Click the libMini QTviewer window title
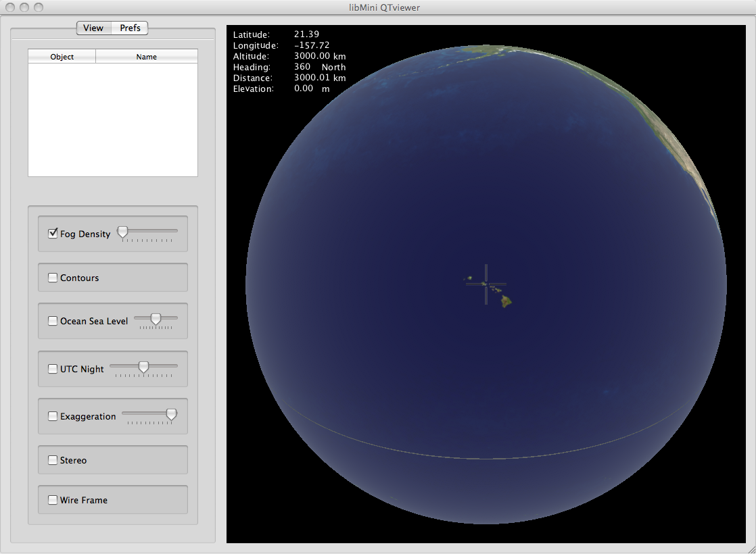This screenshot has height=554, width=756. pyautogui.click(x=384, y=7)
